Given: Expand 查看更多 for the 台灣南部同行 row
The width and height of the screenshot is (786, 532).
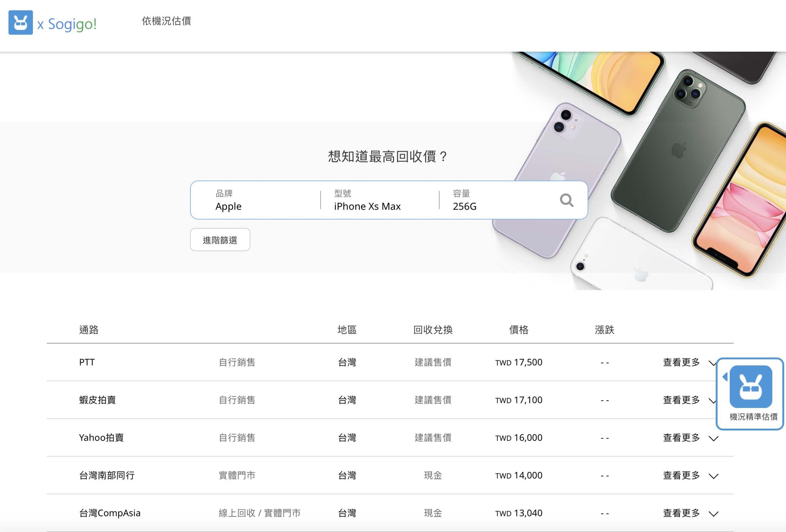Looking at the screenshot, I should (690, 476).
